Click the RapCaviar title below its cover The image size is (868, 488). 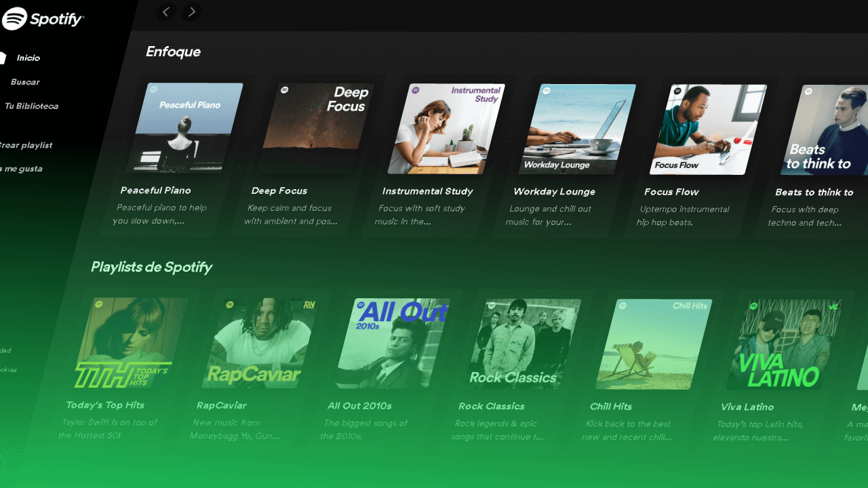[x=221, y=405]
